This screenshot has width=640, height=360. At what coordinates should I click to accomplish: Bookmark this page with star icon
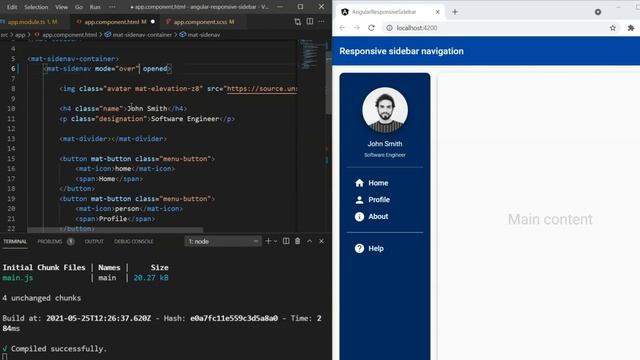(613, 28)
